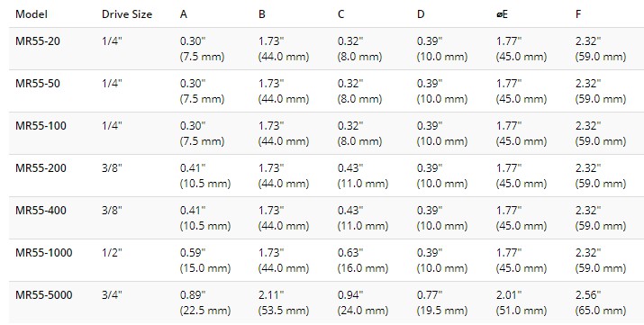Select the MR55-1000 model cell
644x325 pixels.
[x=44, y=252]
